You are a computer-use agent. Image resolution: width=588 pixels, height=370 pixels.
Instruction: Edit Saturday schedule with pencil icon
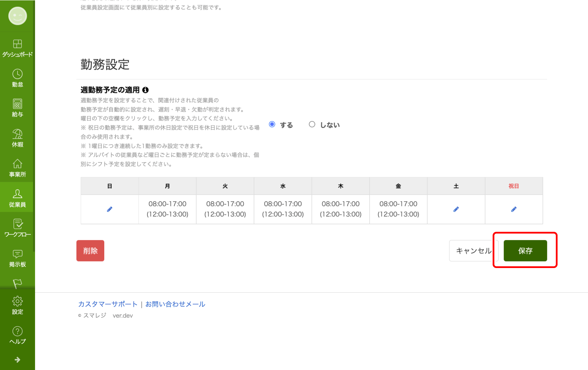pyautogui.click(x=456, y=209)
